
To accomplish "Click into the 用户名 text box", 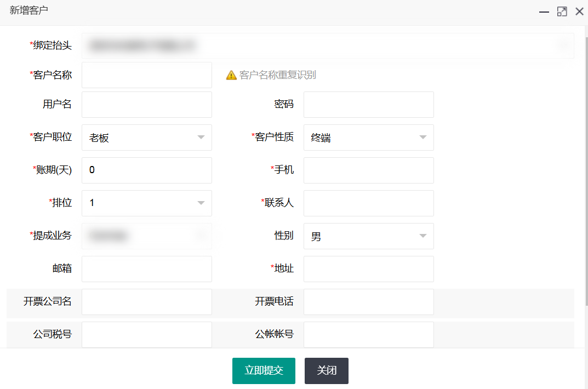I will (146, 105).
